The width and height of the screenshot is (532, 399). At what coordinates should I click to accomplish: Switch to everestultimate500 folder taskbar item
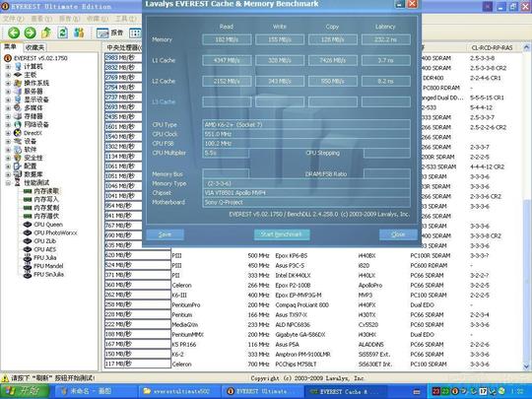(x=178, y=391)
